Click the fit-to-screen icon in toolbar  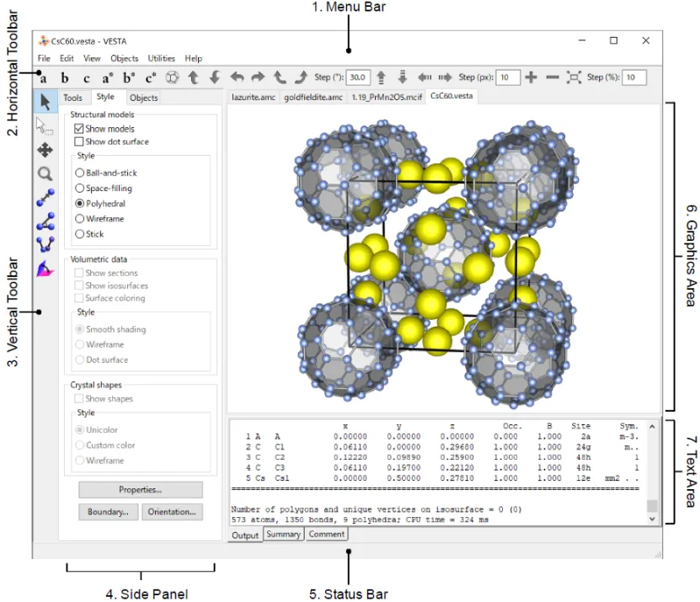click(x=574, y=77)
